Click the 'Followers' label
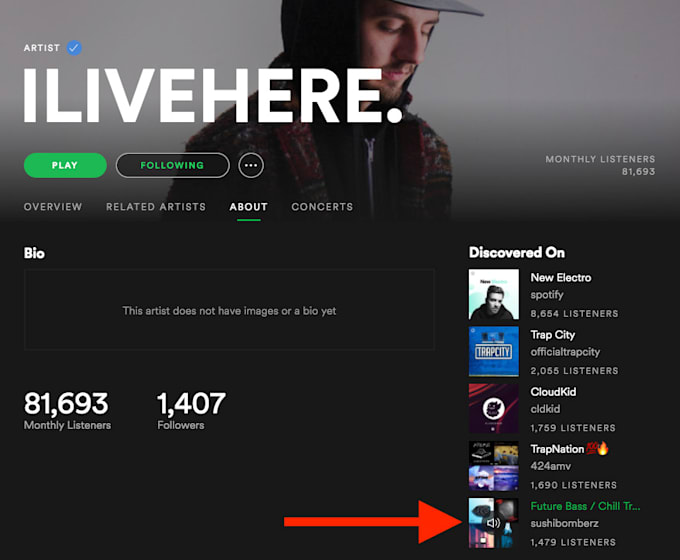 pos(181,425)
